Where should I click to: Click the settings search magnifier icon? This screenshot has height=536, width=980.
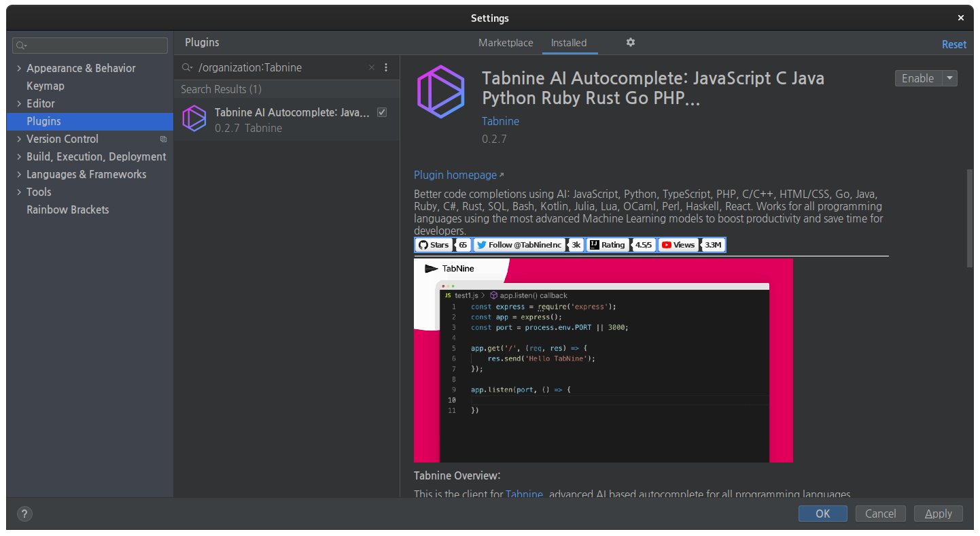21,46
